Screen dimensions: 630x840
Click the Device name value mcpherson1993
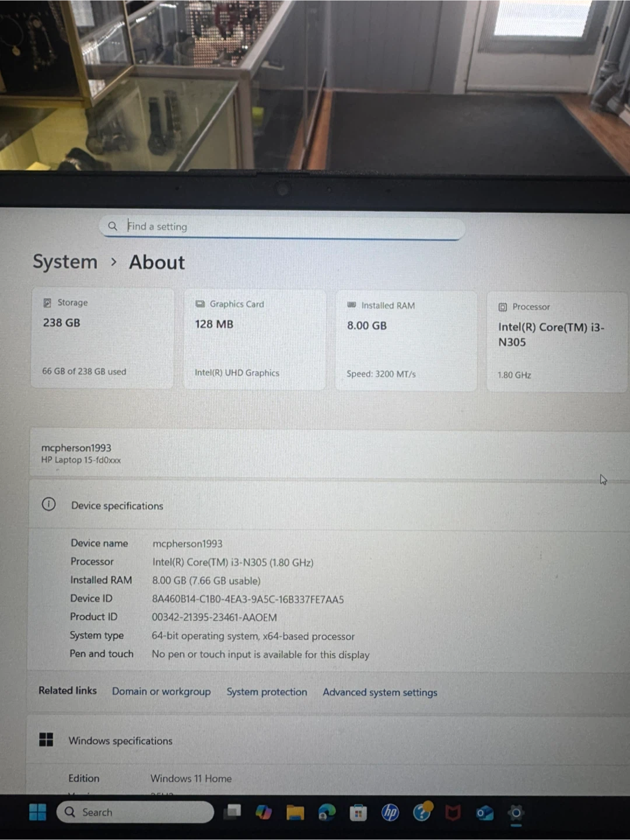point(187,544)
